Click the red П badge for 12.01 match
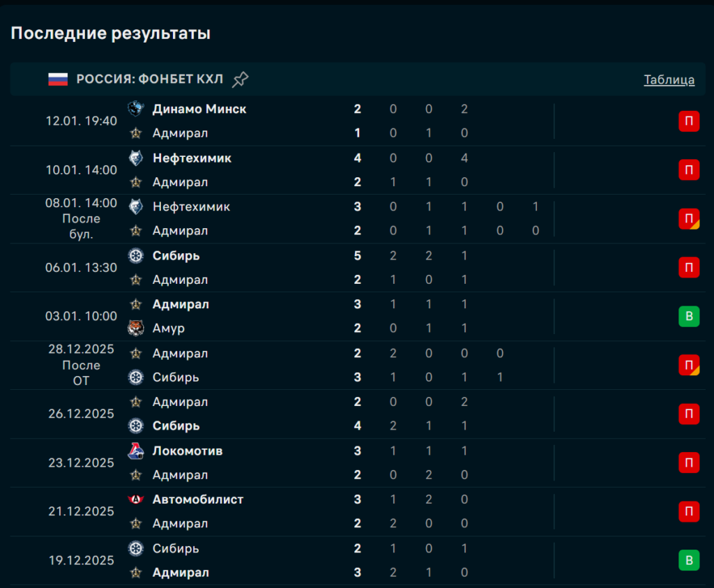This screenshot has width=714, height=588. click(689, 121)
